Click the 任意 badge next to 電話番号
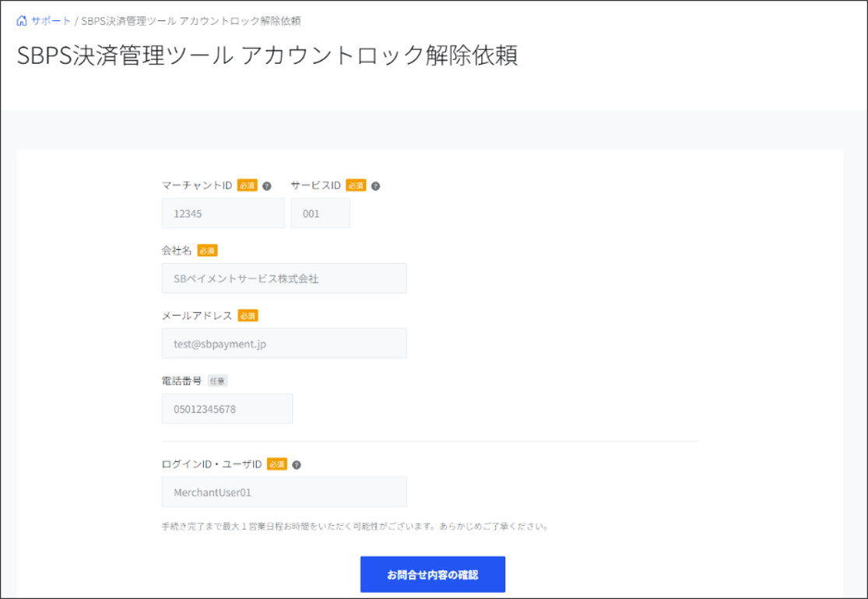This screenshot has height=599, width=868. pos(217,381)
